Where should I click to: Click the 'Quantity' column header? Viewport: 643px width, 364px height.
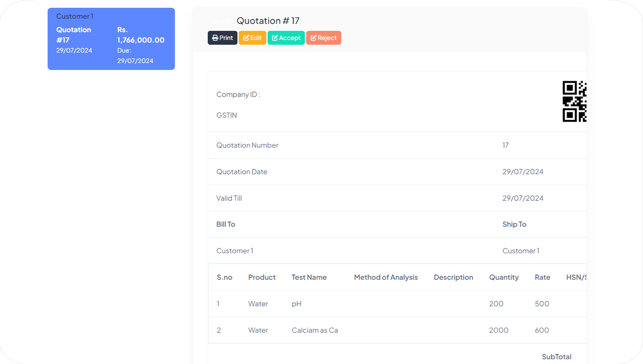(x=504, y=277)
